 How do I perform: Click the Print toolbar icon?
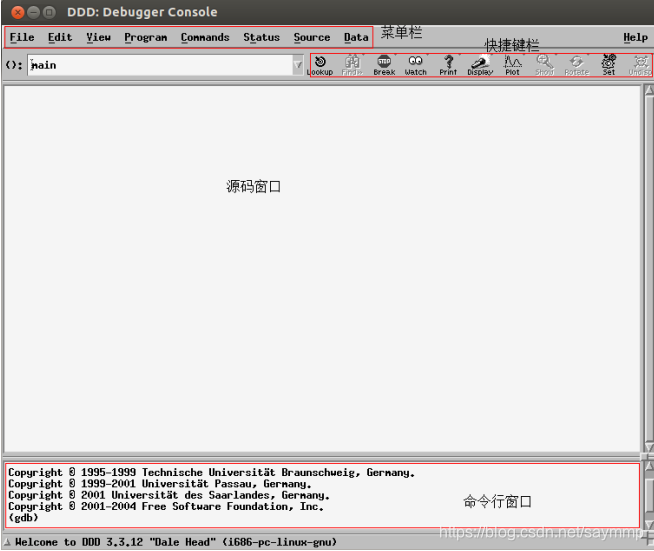[x=448, y=65]
